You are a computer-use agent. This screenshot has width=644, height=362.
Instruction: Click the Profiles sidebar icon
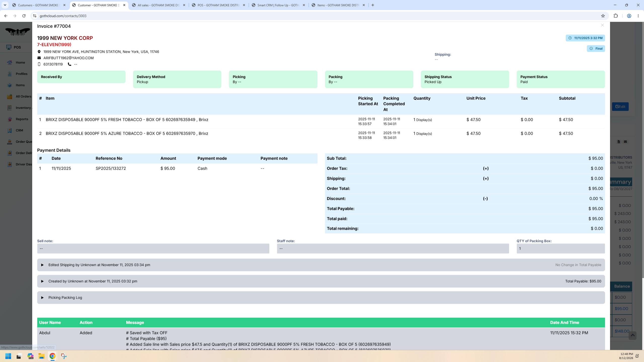[10, 74]
